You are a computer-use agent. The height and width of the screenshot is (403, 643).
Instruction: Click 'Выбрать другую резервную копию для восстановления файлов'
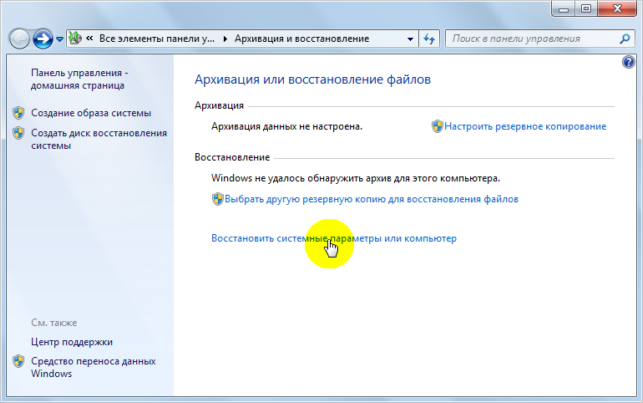pyautogui.click(x=372, y=199)
